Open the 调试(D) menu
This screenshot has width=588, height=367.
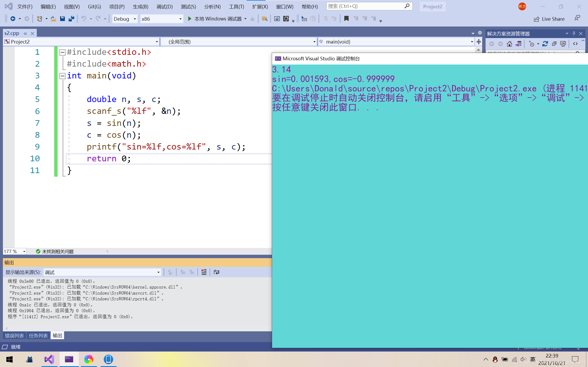164,7
